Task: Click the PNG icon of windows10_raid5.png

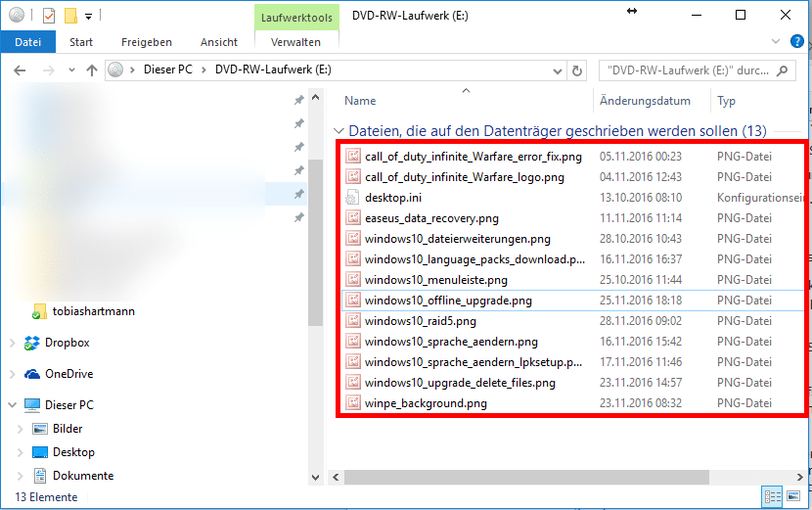Action: 353,321
